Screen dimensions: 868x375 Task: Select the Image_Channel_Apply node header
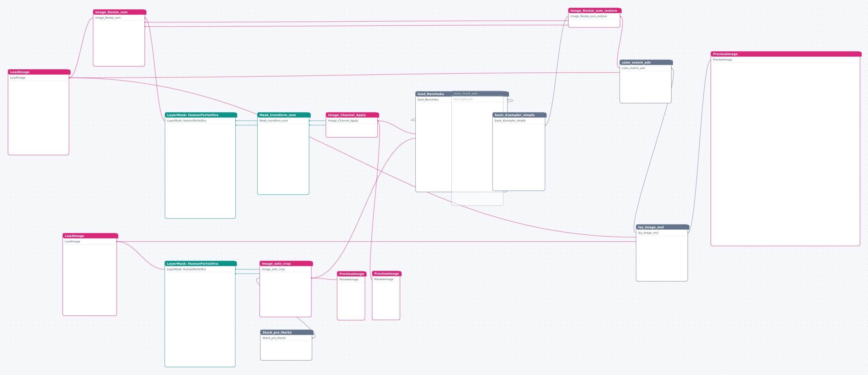(x=352, y=115)
